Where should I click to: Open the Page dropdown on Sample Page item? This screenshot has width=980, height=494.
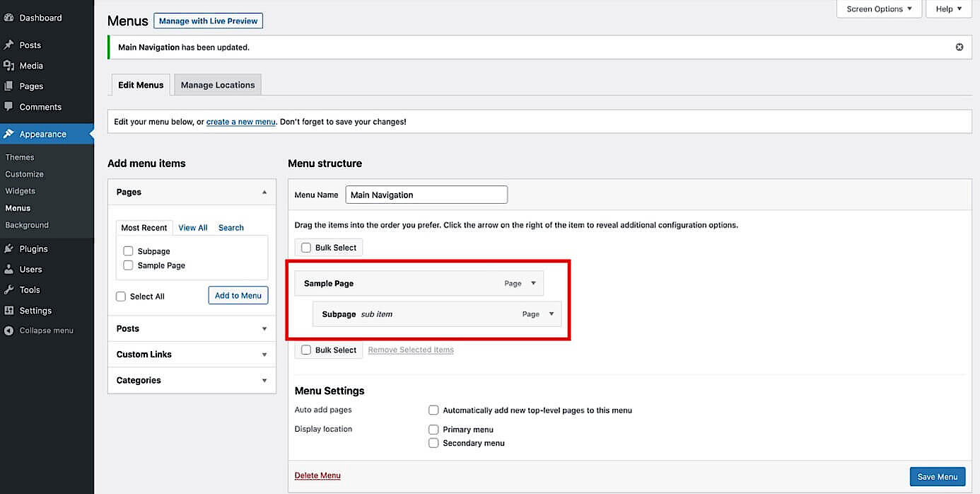click(532, 282)
